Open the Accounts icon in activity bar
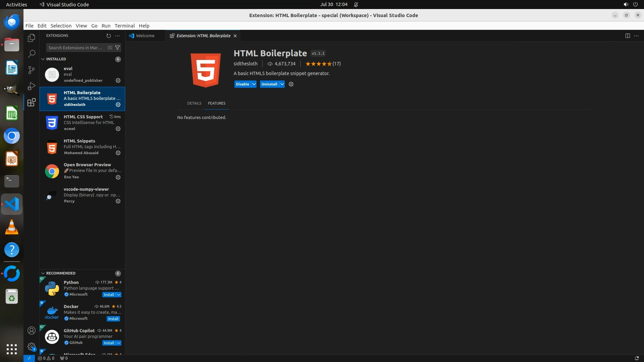The width and height of the screenshot is (644, 362). (32, 330)
